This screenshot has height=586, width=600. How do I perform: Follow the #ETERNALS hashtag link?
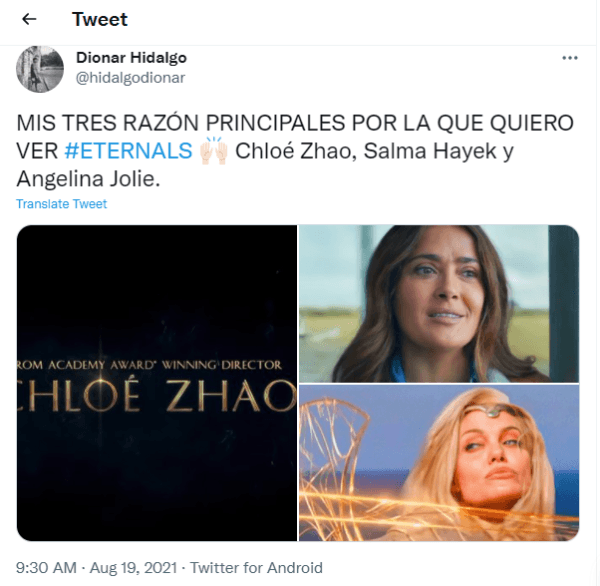coord(129,151)
